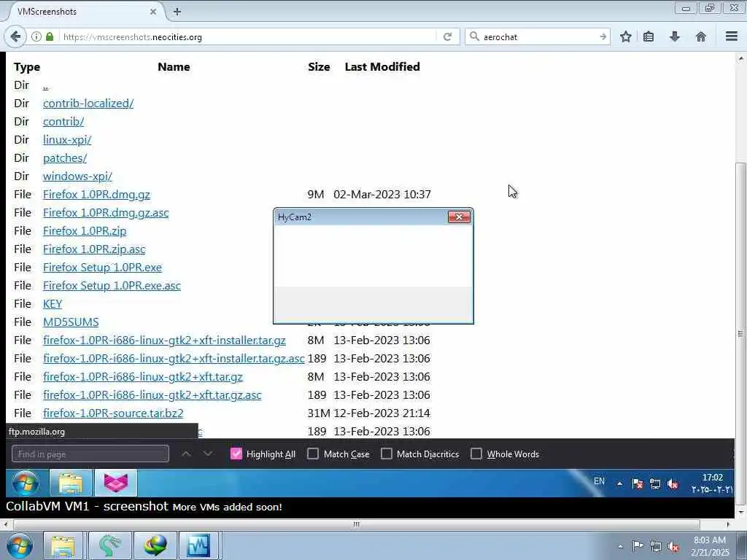Go to parent directory link

pyautogui.click(x=45, y=85)
